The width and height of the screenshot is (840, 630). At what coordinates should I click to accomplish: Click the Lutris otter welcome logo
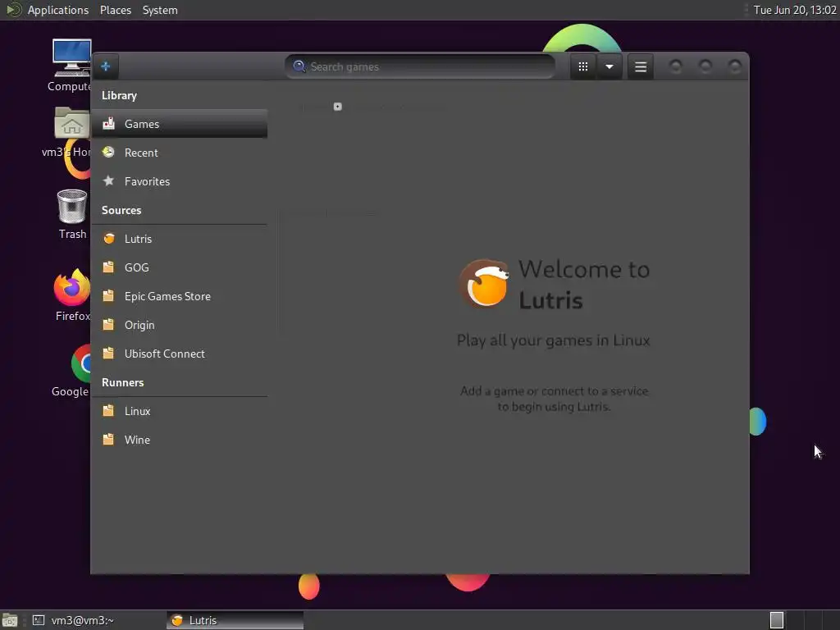[484, 284]
